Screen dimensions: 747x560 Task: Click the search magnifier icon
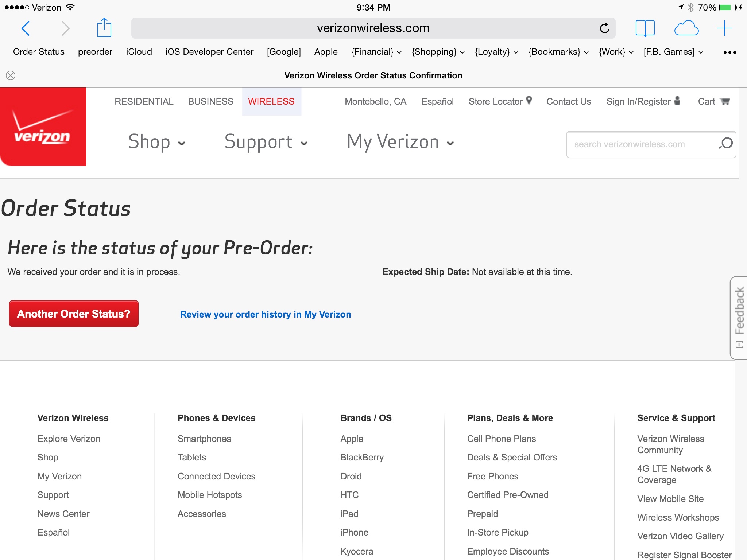(x=726, y=143)
